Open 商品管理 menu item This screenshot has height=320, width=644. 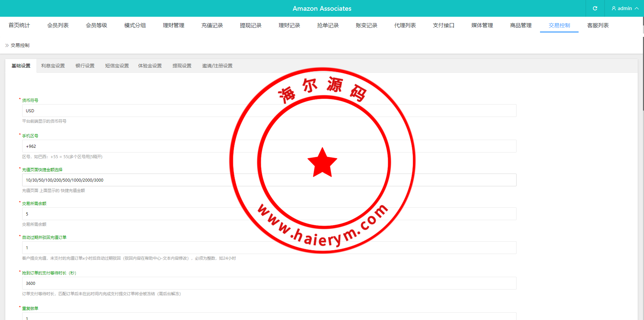(x=521, y=25)
